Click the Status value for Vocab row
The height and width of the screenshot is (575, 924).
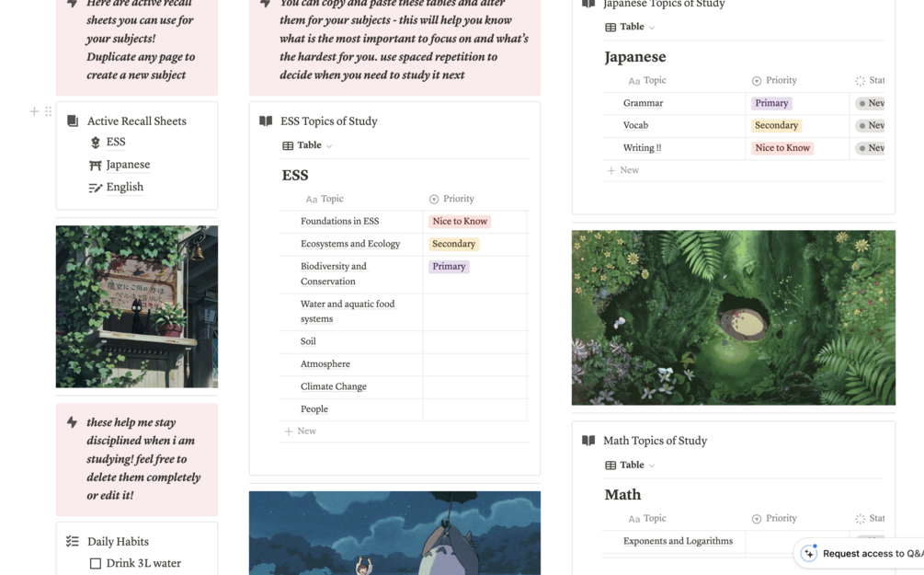click(871, 126)
